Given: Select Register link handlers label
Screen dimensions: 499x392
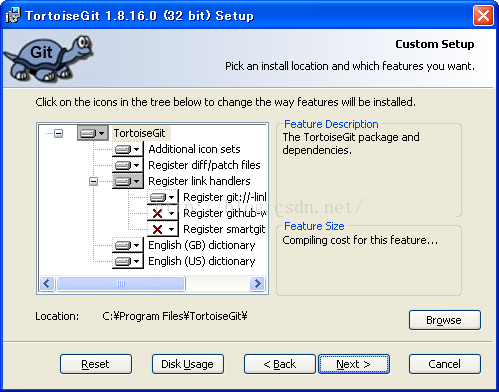Looking at the screenshot, I should click(199, 181).
